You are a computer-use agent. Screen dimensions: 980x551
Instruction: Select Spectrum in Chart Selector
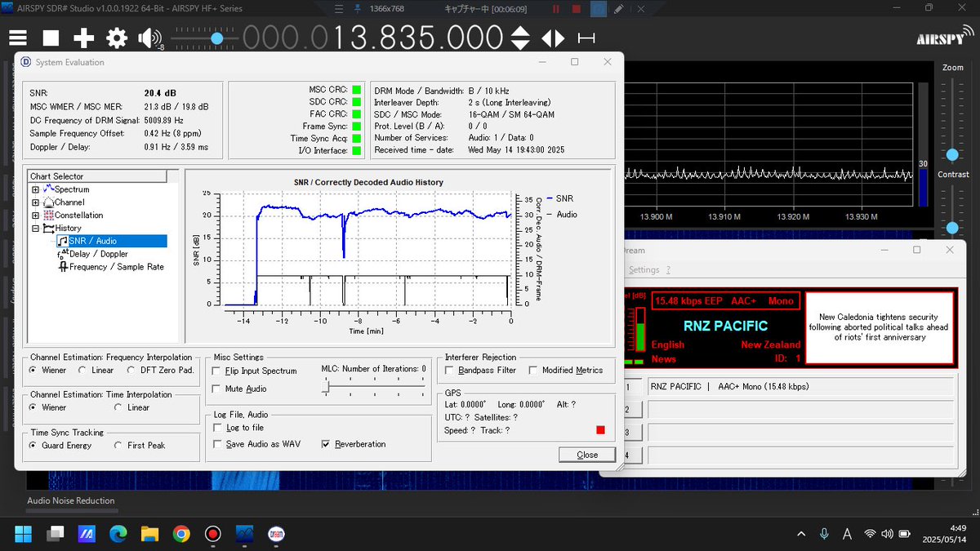pyautogui.click(x=72, y=189)
